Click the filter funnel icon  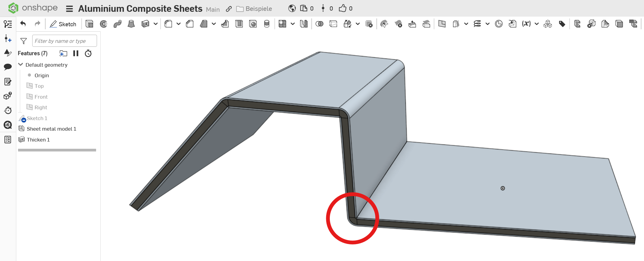(23, 41)
